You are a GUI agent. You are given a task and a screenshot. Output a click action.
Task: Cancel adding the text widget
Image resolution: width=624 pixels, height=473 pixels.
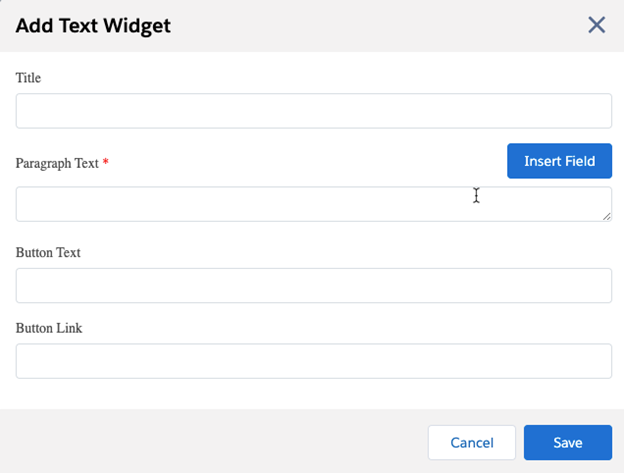click(x=471, y=443)
